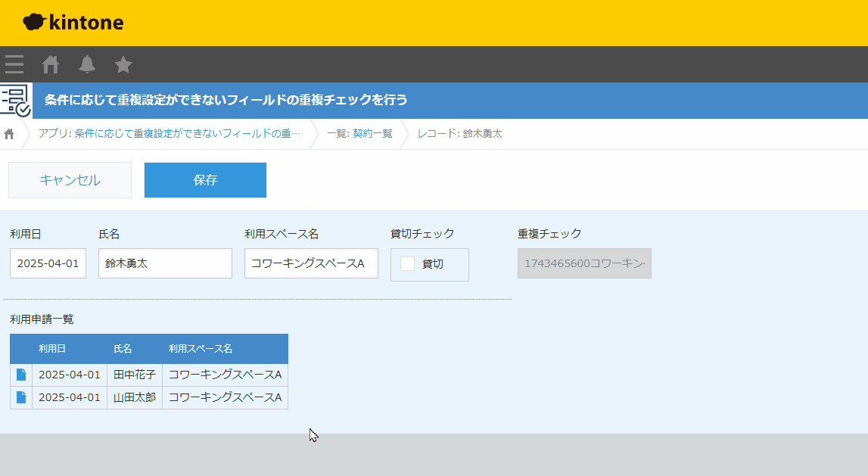
Task: Click the 利用日 date input field
Action: click(48, 263)
